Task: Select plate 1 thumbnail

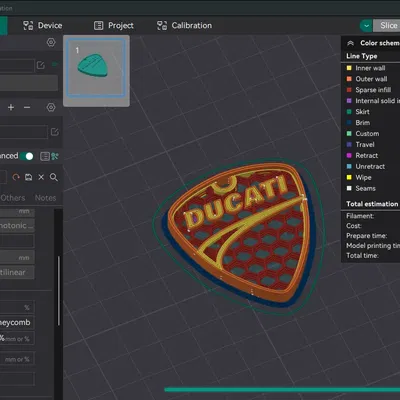Action: pos(96,68)
